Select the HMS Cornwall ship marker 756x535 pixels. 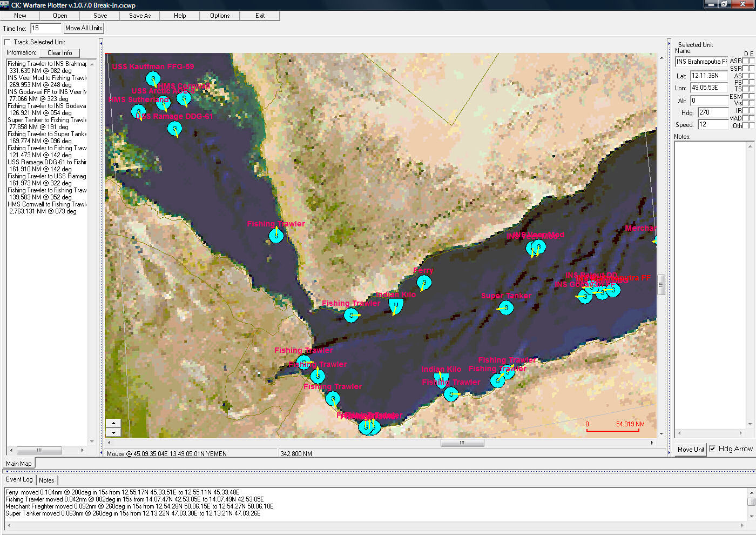[184, 98]
